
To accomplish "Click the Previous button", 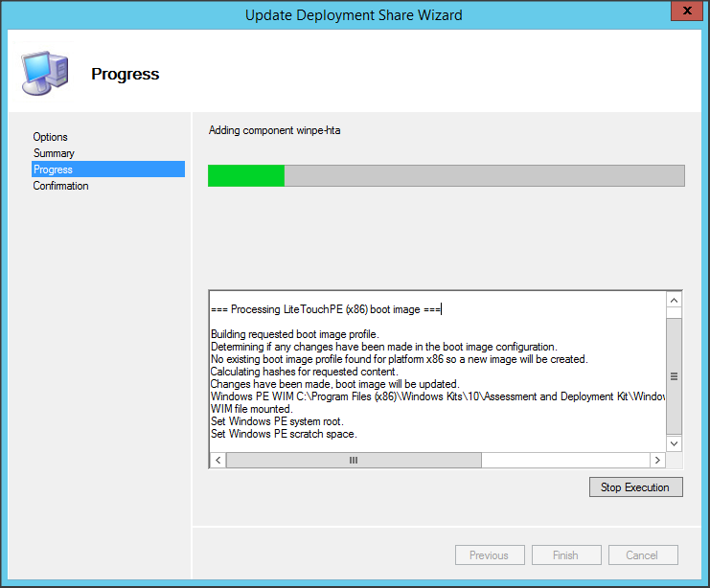I will 489,555.
